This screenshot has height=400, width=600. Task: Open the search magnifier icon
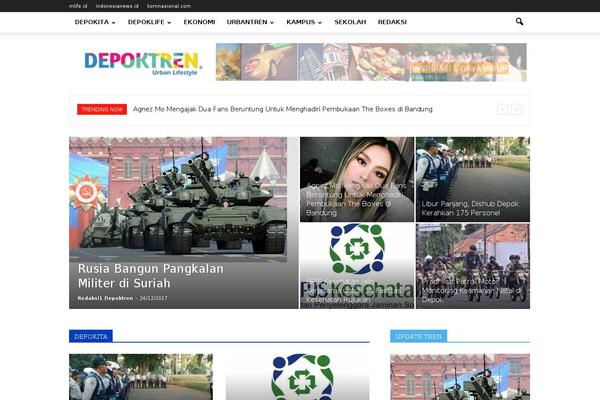coord(519,21)
